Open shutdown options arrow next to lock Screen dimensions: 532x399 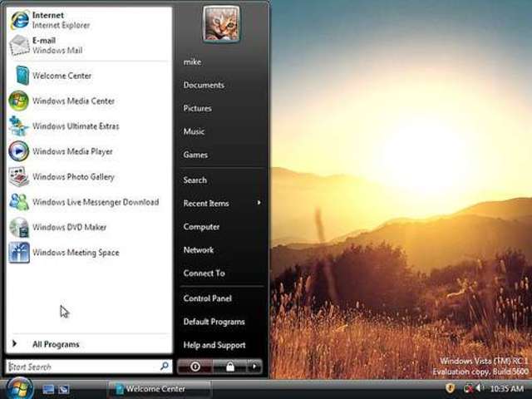pos(254,367)
